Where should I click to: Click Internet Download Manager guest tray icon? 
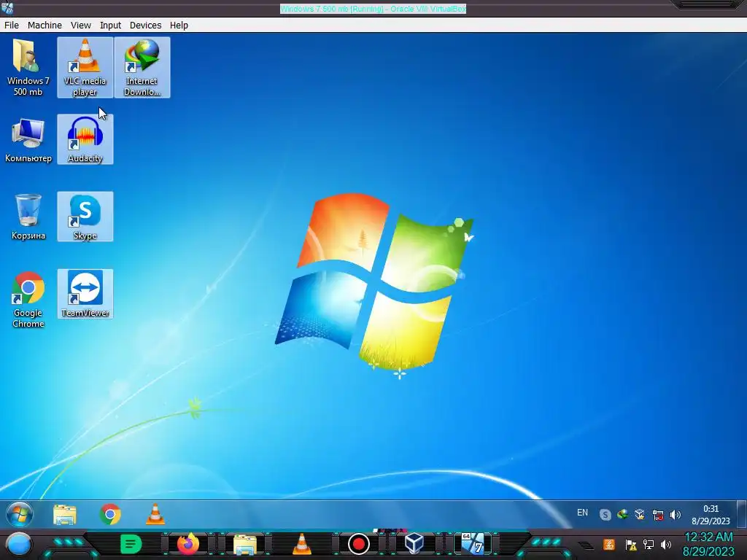622,515
